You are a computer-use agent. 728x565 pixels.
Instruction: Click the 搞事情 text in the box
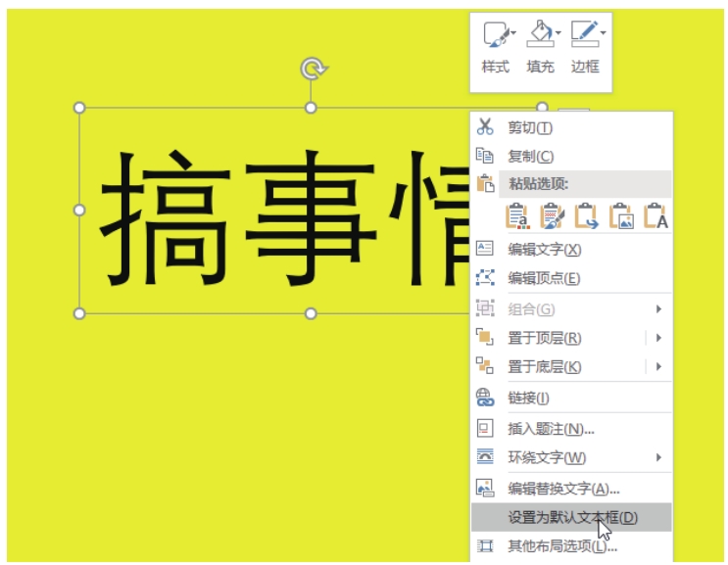point(284,217)
